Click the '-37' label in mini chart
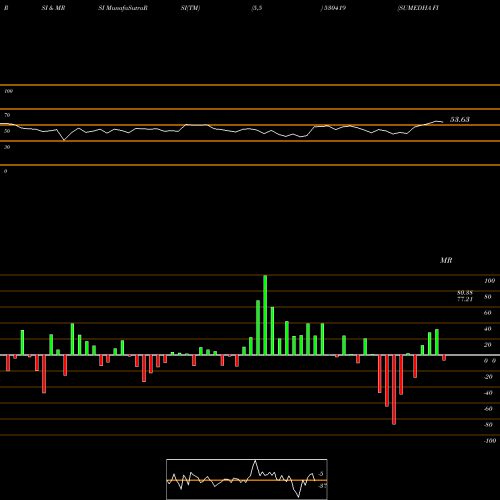This screenshot has width=500, height=500. [x=322, y=486]
